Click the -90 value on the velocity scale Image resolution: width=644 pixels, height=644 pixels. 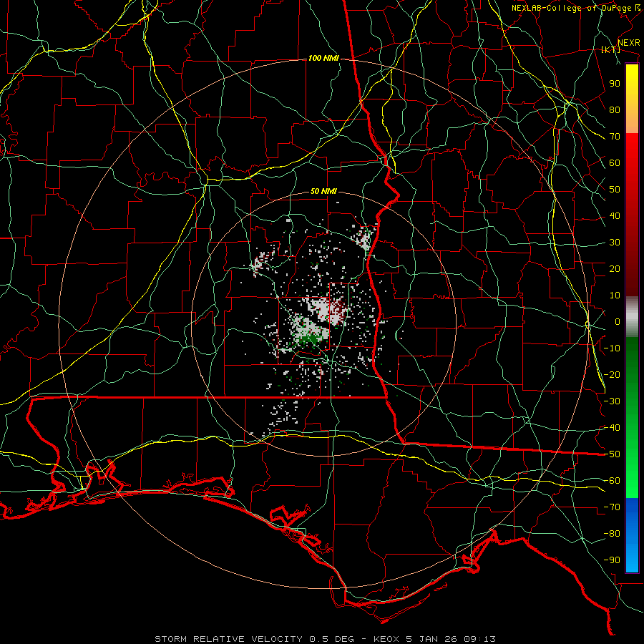tap(612, 560)
